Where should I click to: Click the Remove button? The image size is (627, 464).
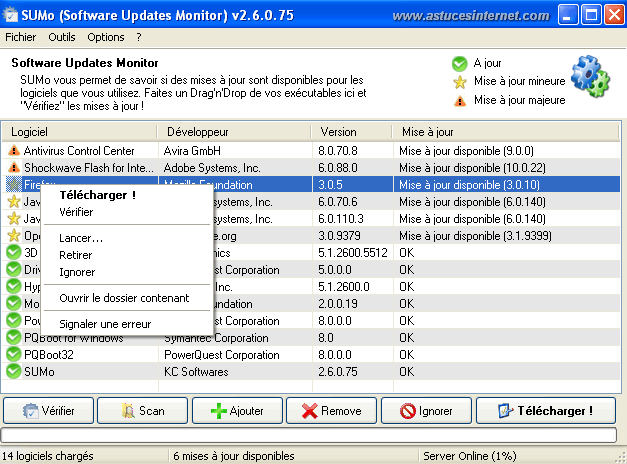pos(331,410)
